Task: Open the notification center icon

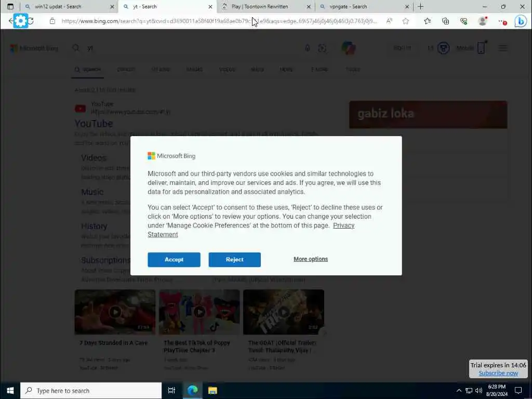Action: coord(518,391)
